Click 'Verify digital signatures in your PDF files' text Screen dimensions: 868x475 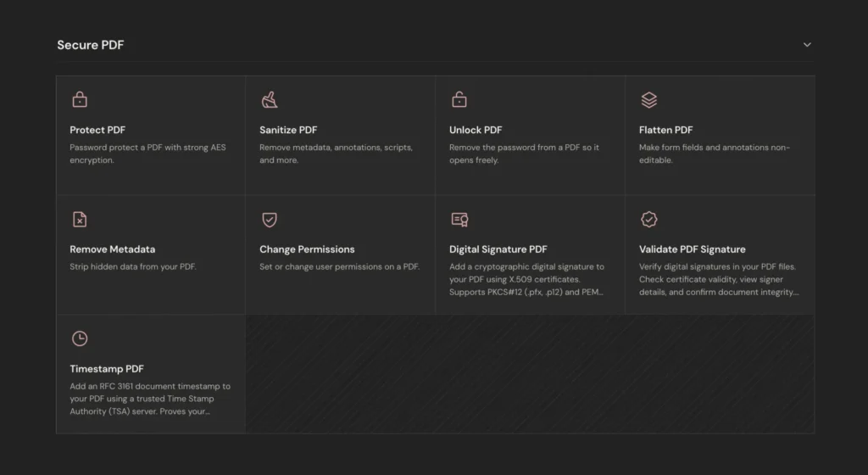pos(719,279)
